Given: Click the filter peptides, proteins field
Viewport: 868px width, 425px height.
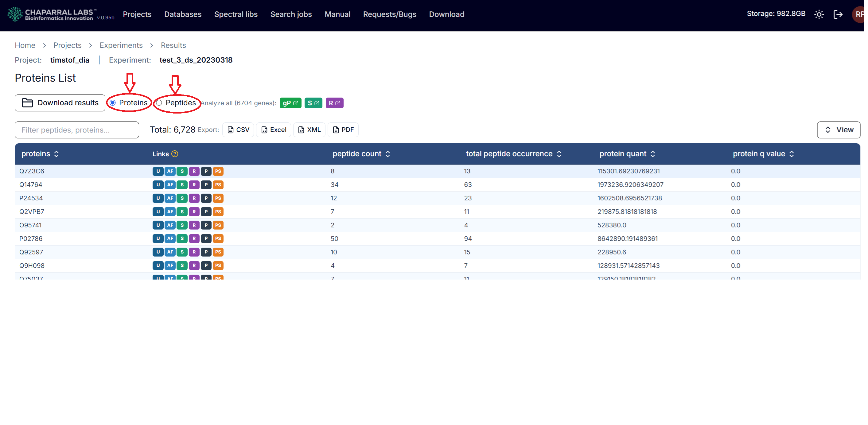Looking at the screenshot, I should [x=77, y=130].
